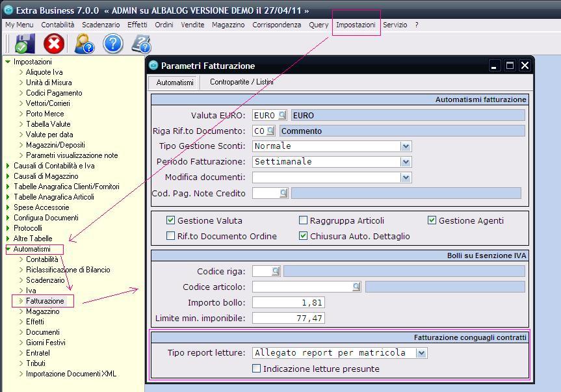Image resolution: width=561 pixels, height=392 pixels.
Task: Expand Spese Accessorie tree node
Action: click(8, 207)
